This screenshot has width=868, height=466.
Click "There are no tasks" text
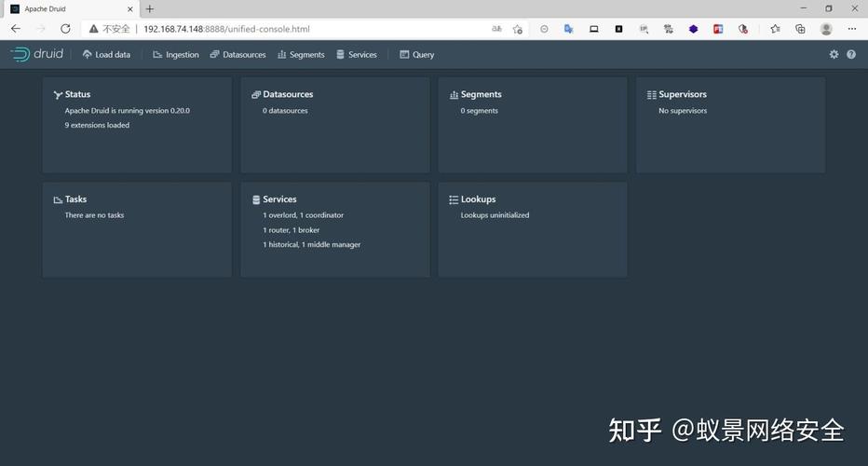point(94,215)
